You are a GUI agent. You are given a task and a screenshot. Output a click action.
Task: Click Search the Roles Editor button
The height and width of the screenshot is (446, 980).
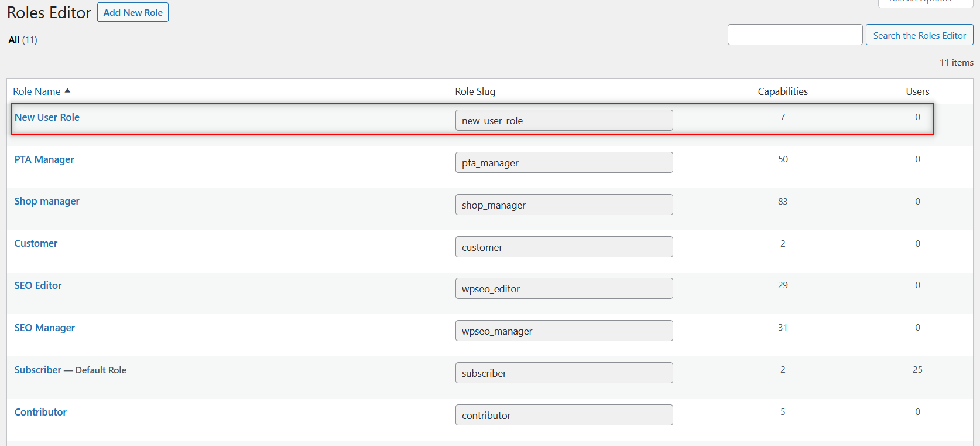(x=919, y=35)
